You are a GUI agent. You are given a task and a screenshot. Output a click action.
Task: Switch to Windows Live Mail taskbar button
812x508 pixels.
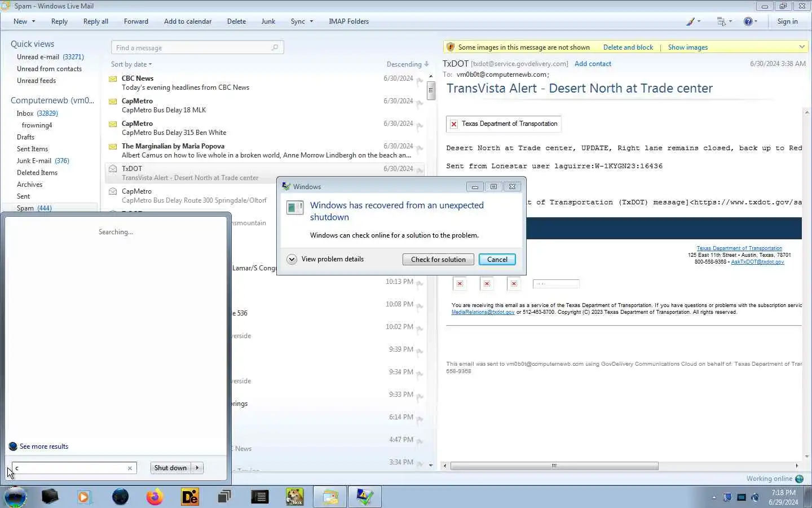tap(330, 497)
